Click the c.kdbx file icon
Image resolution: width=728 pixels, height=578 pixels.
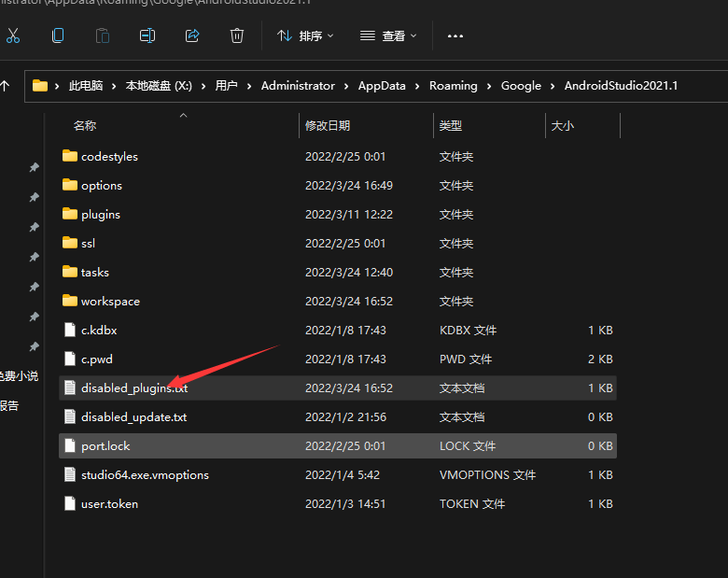(70, 330)
